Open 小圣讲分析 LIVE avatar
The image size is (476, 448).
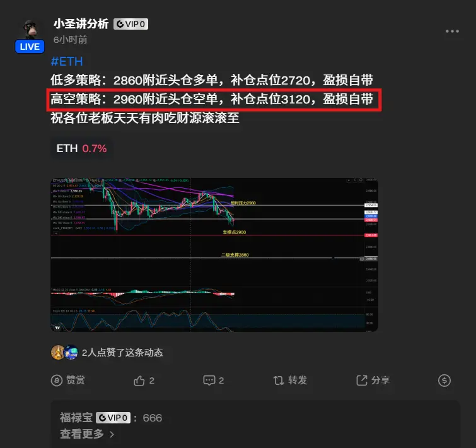(x=30, y=30)
